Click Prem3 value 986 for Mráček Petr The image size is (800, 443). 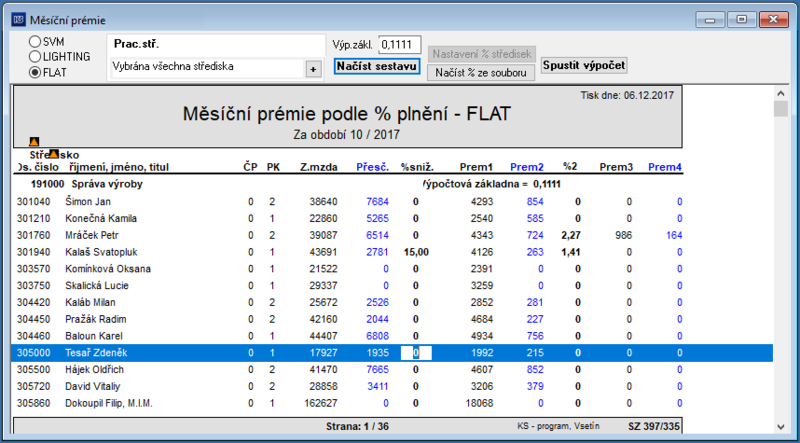click(622, 235)
